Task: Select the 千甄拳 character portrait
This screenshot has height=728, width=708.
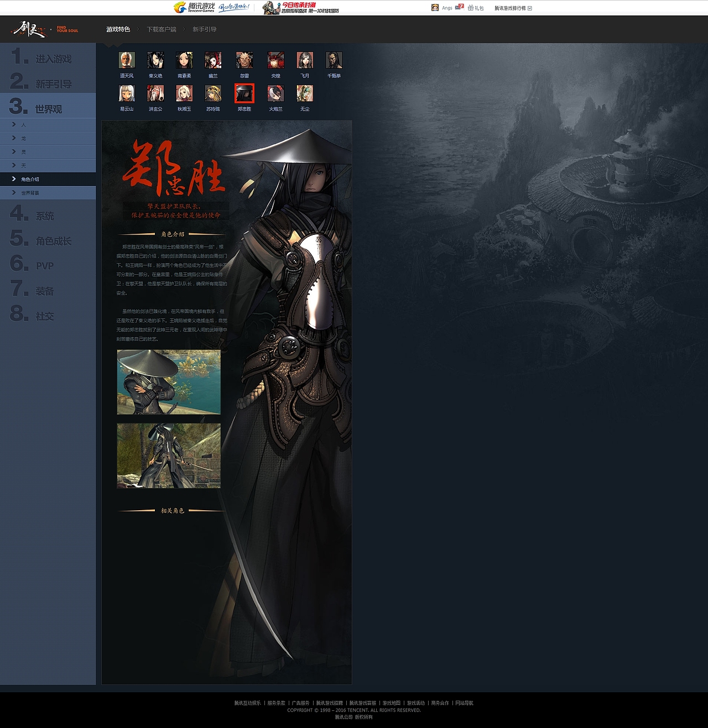Action: 334,60
